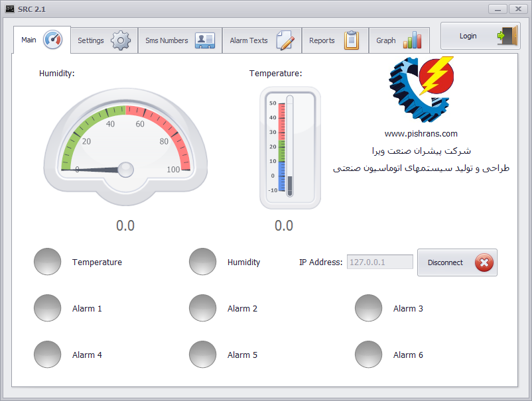Click the Login button
The height and width of the screenshot is (401, 532).
coord(480,36)
